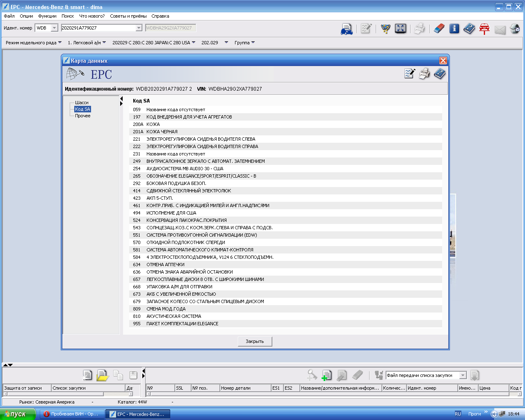525x420 pixels.
Task: Open the Файл menu
Action: pyautogui.click(x=9, y=16)
